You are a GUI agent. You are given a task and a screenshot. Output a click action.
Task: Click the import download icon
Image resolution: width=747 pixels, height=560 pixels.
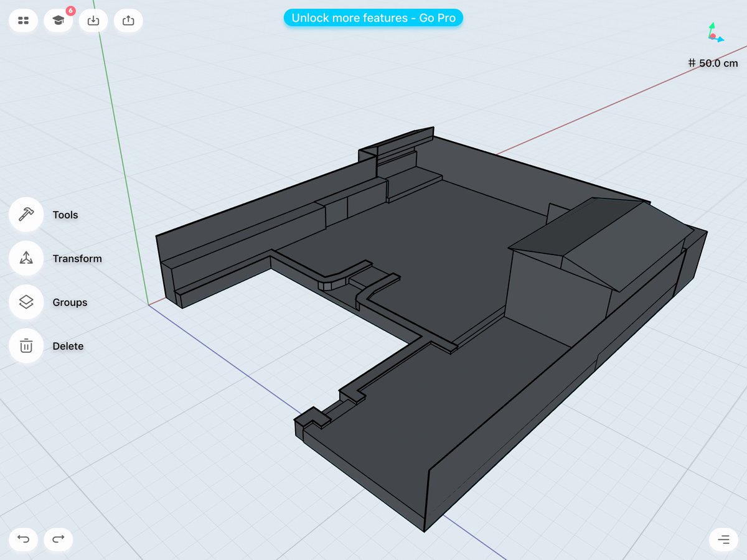pos(93,21)
